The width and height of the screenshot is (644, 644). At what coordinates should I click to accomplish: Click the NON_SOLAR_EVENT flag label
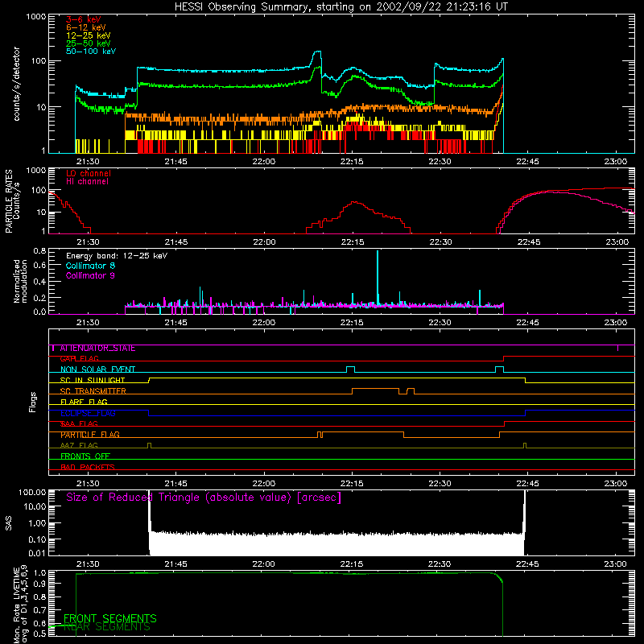(x=97, y=369)
